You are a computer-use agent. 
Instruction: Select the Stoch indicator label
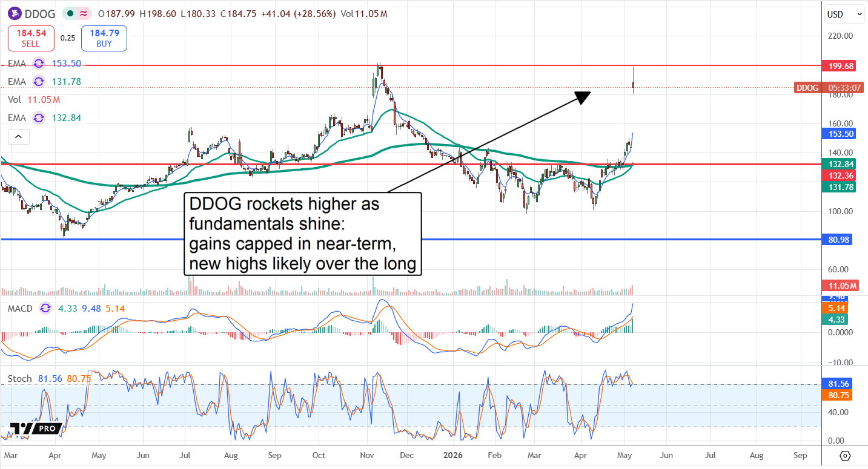coord(19,379)
